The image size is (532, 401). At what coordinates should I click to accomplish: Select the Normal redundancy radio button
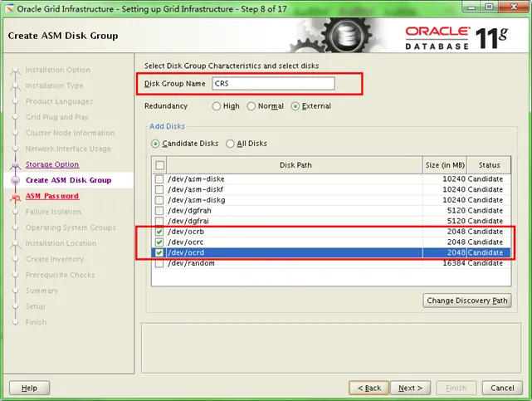[x=252, y=106]
